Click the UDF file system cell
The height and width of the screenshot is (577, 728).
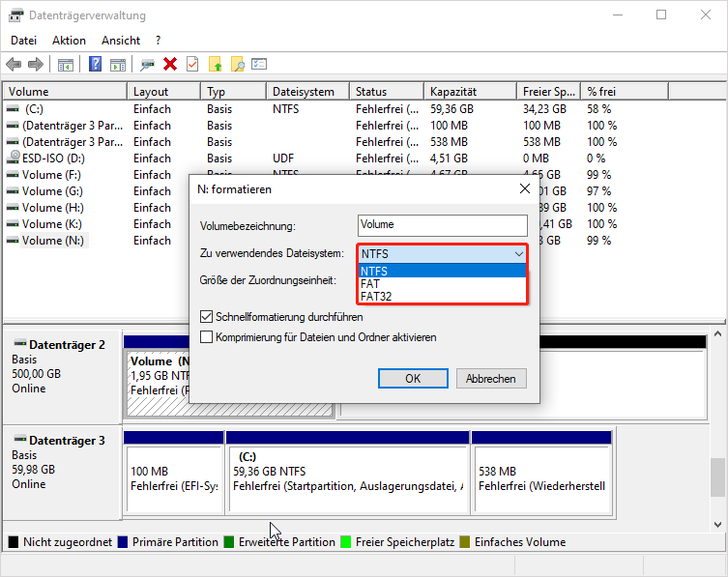point(283,159)
